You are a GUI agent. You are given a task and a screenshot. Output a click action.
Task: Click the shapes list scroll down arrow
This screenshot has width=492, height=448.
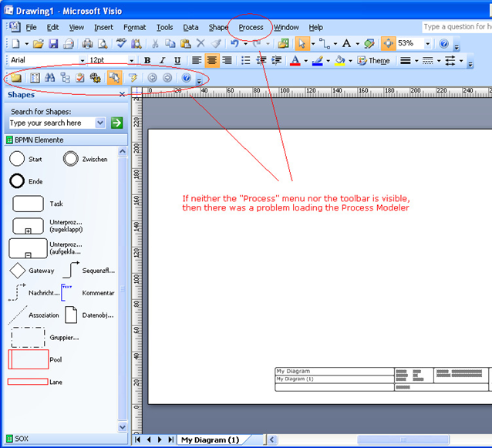pyautogui.click(x=123, y=426)
